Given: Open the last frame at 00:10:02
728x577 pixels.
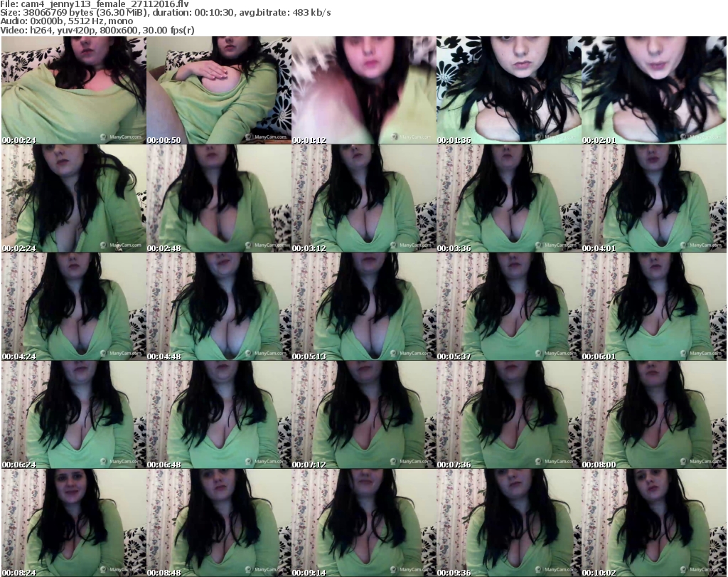Looking at the screenshot, I should 654,523.
